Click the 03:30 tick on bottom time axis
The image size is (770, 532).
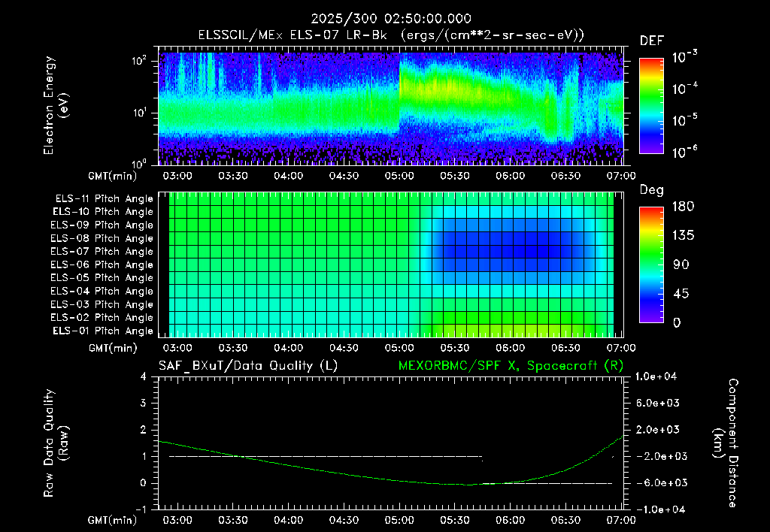[x=233, y=520]
